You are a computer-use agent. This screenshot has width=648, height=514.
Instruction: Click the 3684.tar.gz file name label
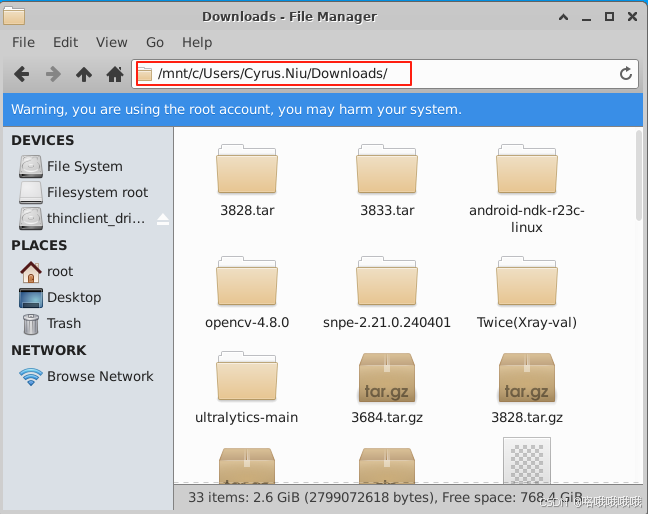point(387,417)
